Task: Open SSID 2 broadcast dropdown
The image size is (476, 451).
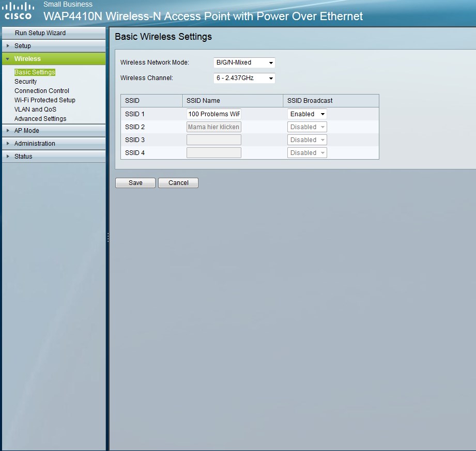Action: click(x=307, y=127)
